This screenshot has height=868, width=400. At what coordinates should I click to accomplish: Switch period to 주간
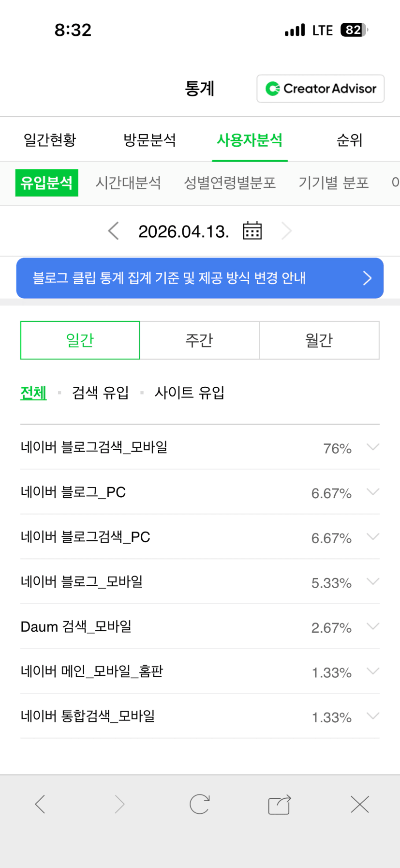pyautogui.click(x=199, y=340)
